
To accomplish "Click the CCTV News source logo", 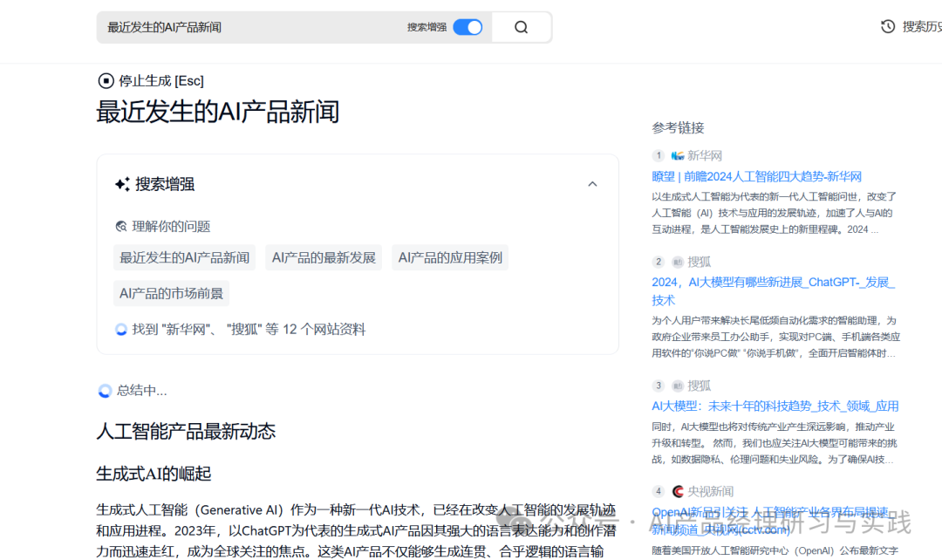I will (x=678, y=491).
